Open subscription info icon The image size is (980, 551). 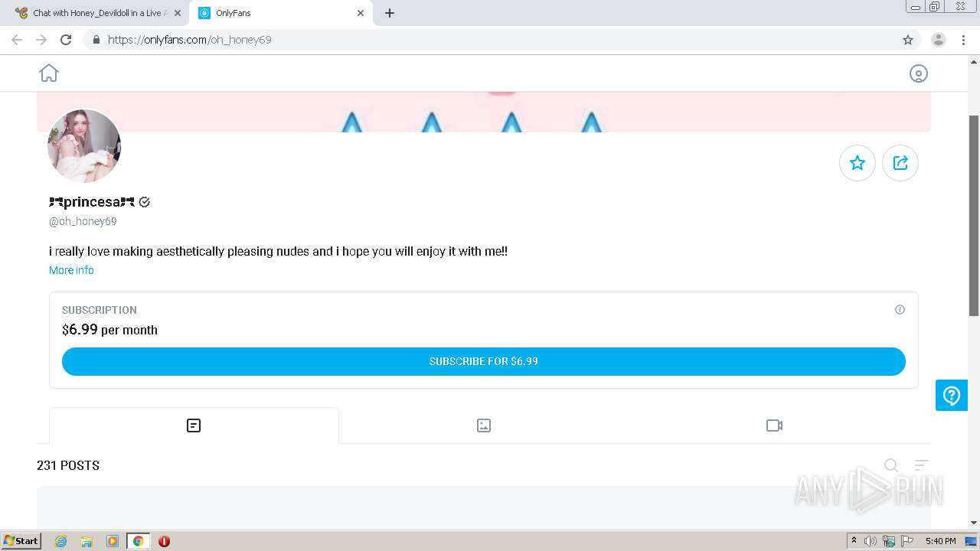tap(900, 310)
